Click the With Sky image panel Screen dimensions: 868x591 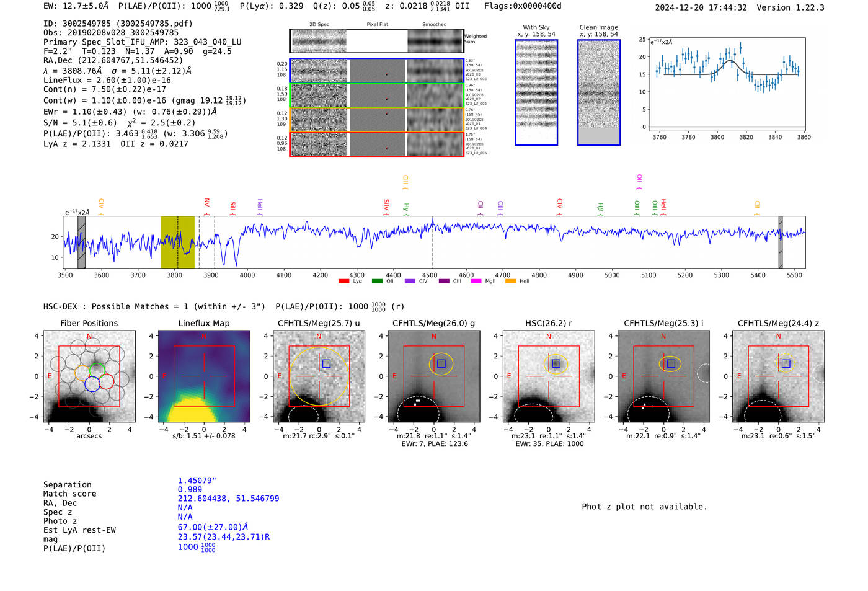coord(536,92)
